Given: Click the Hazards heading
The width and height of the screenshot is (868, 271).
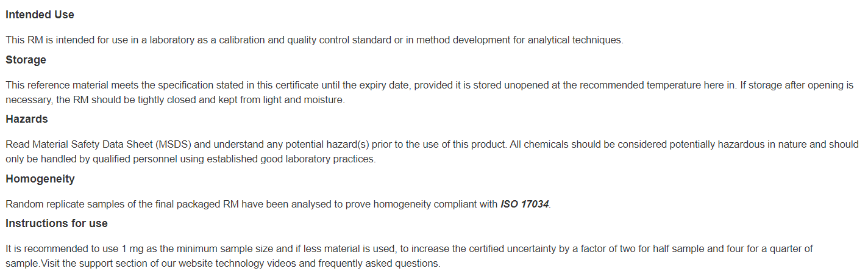Looking at the screenshot, I should pyautogui.click(x=27, y=119).
